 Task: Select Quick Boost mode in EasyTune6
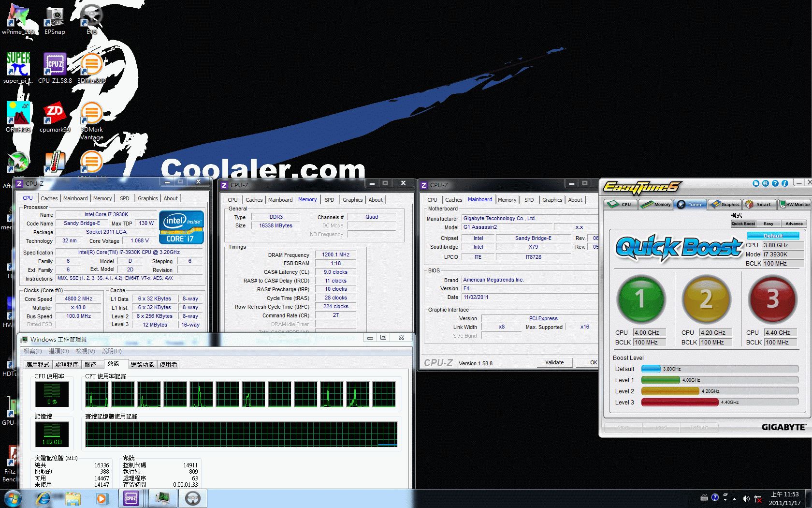click(x=743, y=224)
